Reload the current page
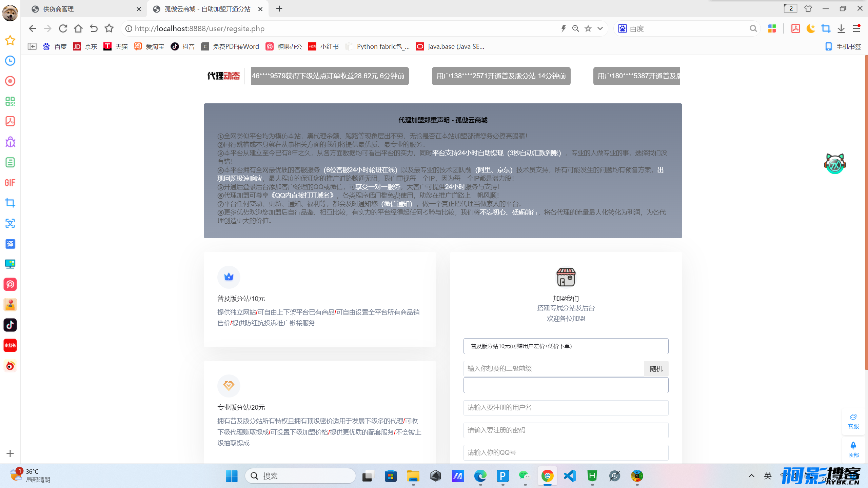Viewport: 868px width, 488px height. coord(63,28)
